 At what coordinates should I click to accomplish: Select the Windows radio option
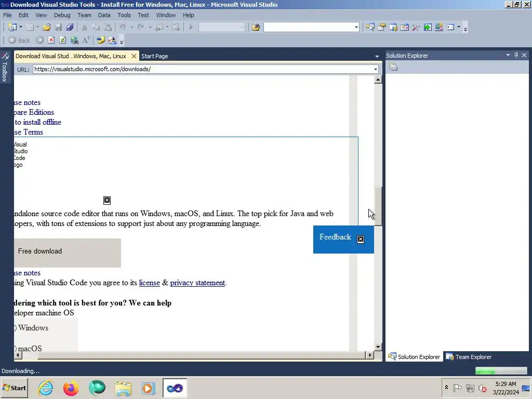15,328
